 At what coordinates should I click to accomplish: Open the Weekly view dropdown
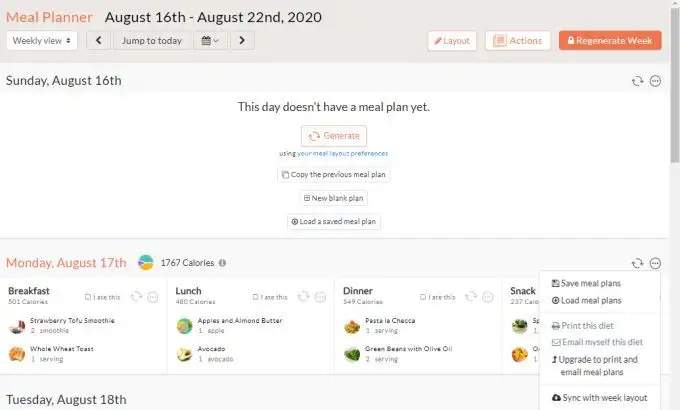tap(42, 40)
